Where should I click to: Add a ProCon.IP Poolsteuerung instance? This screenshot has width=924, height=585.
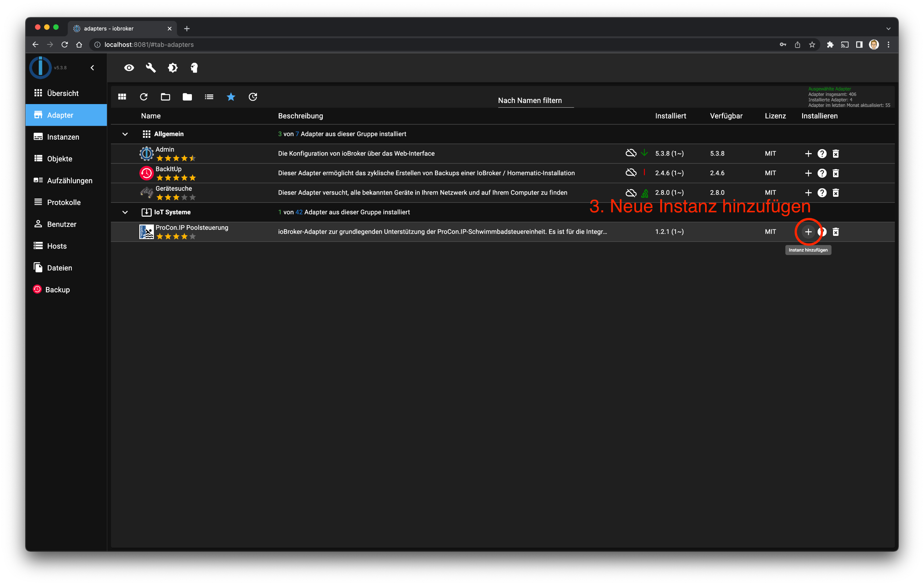click(808, 232)
